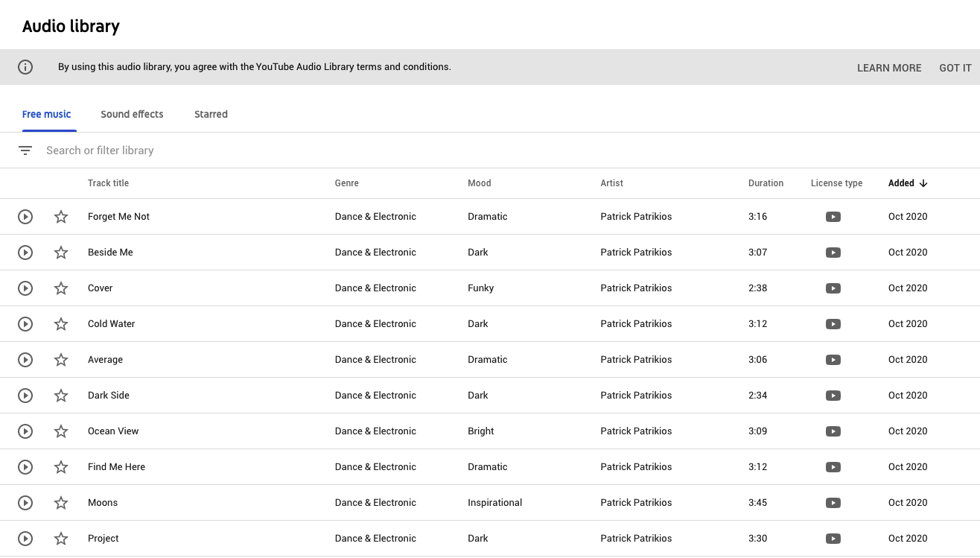Screen dimensions: 980x558
Task: Click the Dramatic mood for Average
Action: [488, 360]
